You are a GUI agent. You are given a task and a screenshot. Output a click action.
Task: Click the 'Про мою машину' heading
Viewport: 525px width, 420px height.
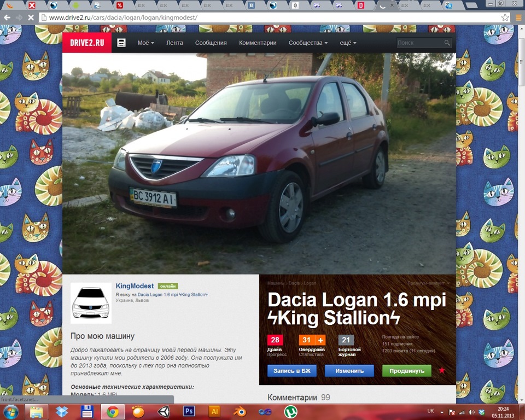click(x=102, y=336)
